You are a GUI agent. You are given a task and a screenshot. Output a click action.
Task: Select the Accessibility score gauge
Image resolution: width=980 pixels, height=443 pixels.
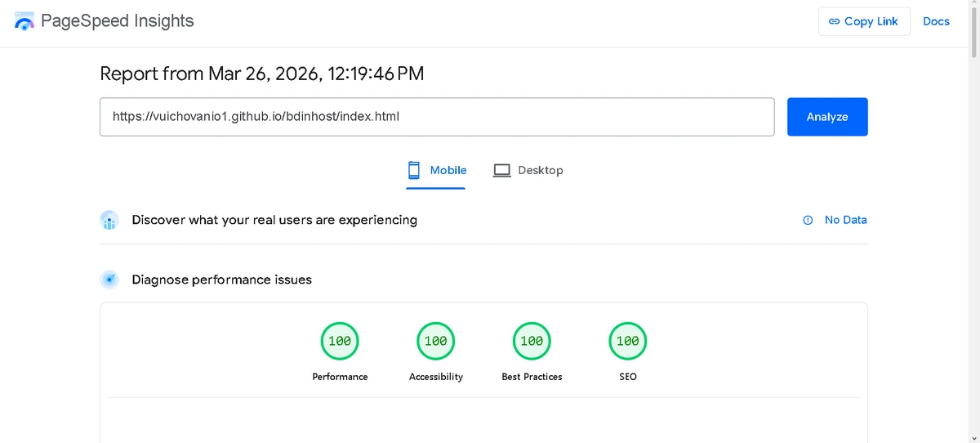tap(436, 341)
